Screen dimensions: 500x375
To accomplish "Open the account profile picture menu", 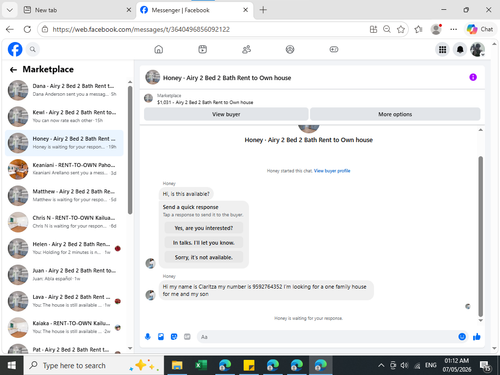I will (x=477, y=50).
